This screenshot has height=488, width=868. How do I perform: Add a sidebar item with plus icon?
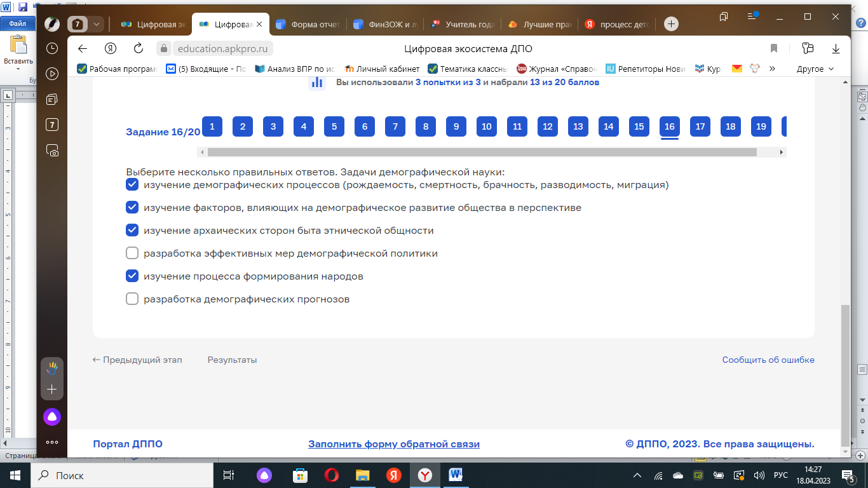(x=52, y=389)
